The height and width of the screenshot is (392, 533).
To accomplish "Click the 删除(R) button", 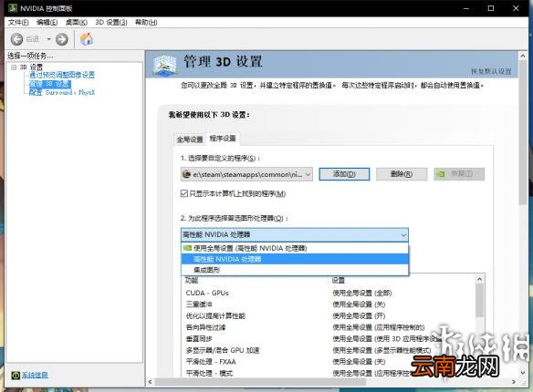I will (402, 174).
